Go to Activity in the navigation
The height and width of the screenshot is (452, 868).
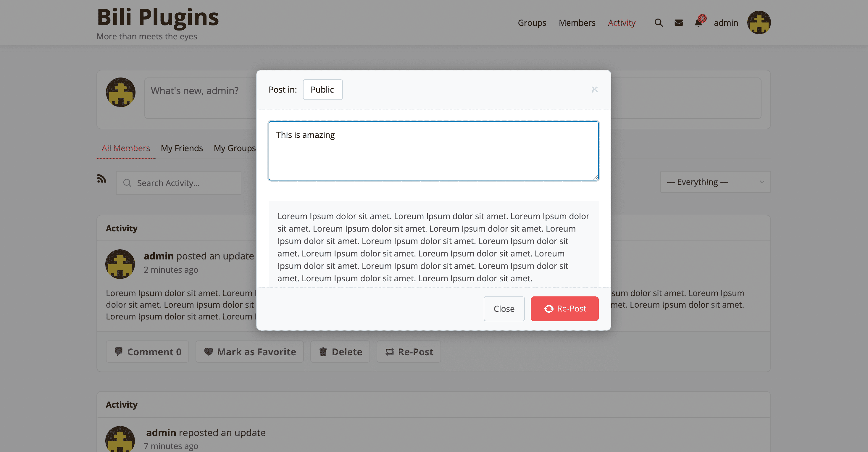pyautogui.click(x=621, y=22)
